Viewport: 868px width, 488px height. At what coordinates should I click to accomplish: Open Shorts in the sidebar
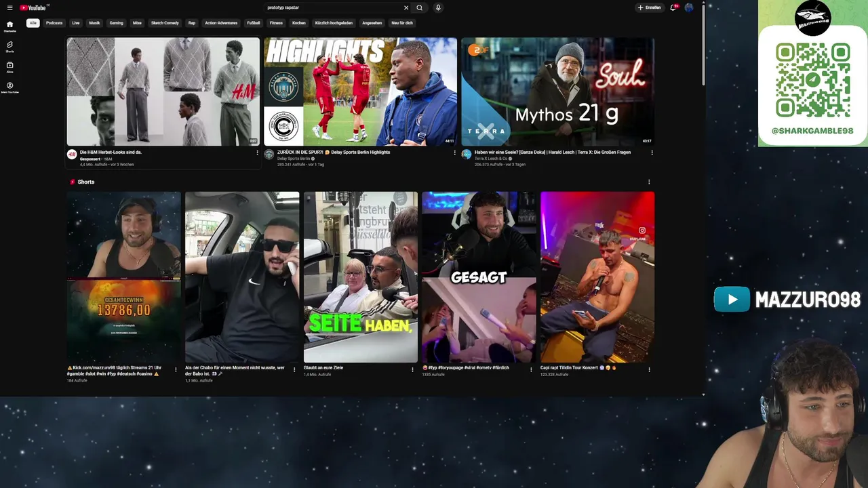tap(9, 47)
